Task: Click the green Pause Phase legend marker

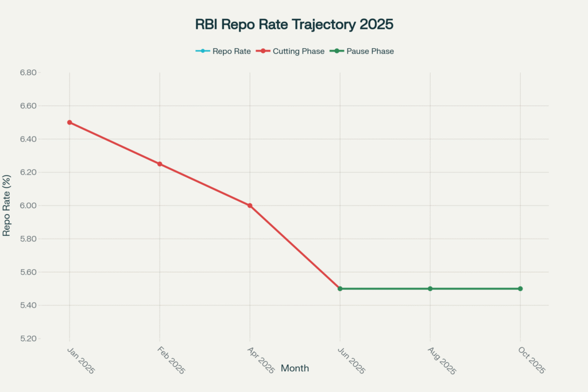Action: click(337, 51)
